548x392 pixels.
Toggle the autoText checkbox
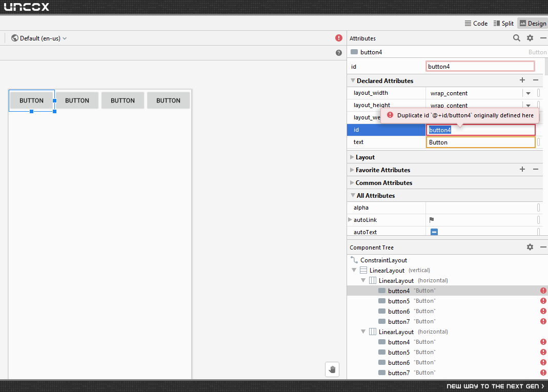click(x=434, y=232)
